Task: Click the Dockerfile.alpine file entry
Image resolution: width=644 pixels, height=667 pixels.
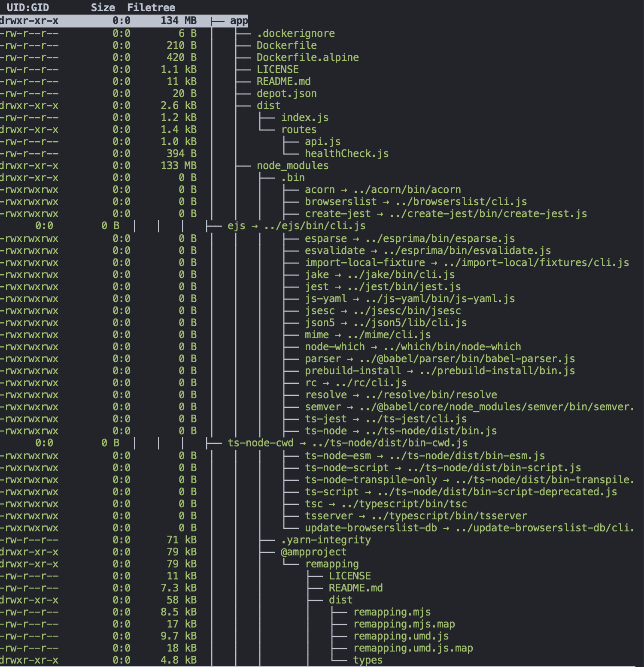Action: [x=307, y=58]
